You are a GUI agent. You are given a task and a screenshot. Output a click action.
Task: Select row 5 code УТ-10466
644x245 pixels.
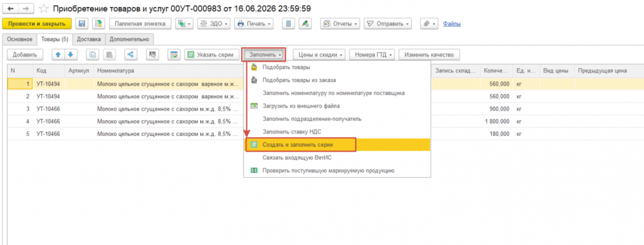(49, 134)
